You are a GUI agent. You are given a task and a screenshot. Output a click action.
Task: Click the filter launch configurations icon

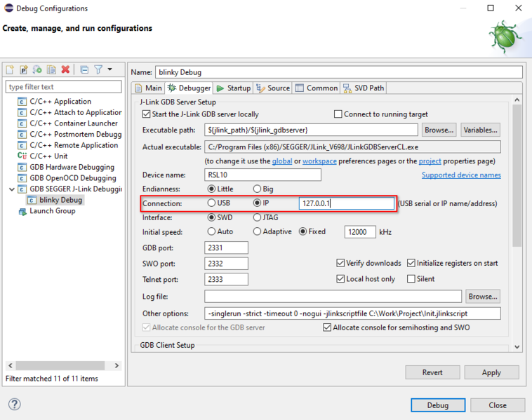[x=98, y=69]
